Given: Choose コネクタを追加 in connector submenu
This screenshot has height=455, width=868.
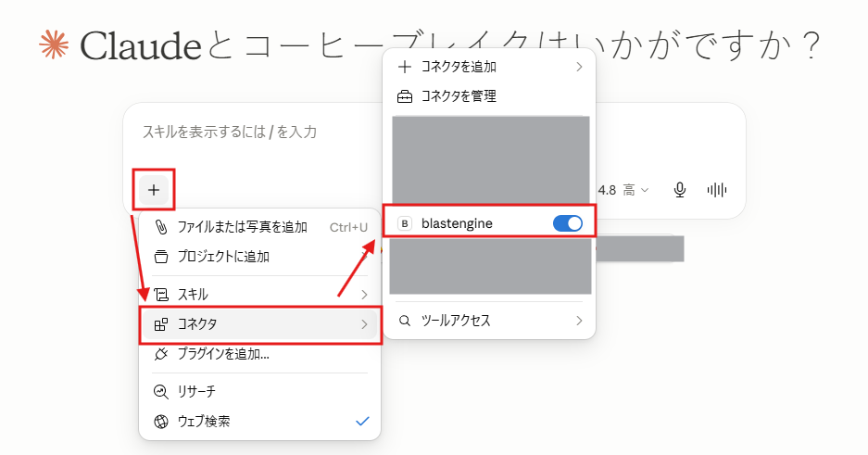Looking at the screenshot, I should click(490, 67).
